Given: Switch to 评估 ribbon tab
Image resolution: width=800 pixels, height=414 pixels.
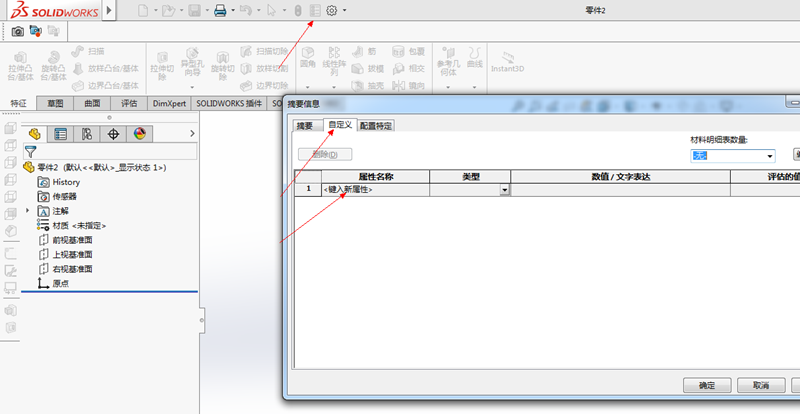Looking at the screenshot, I should coord(129,103).
